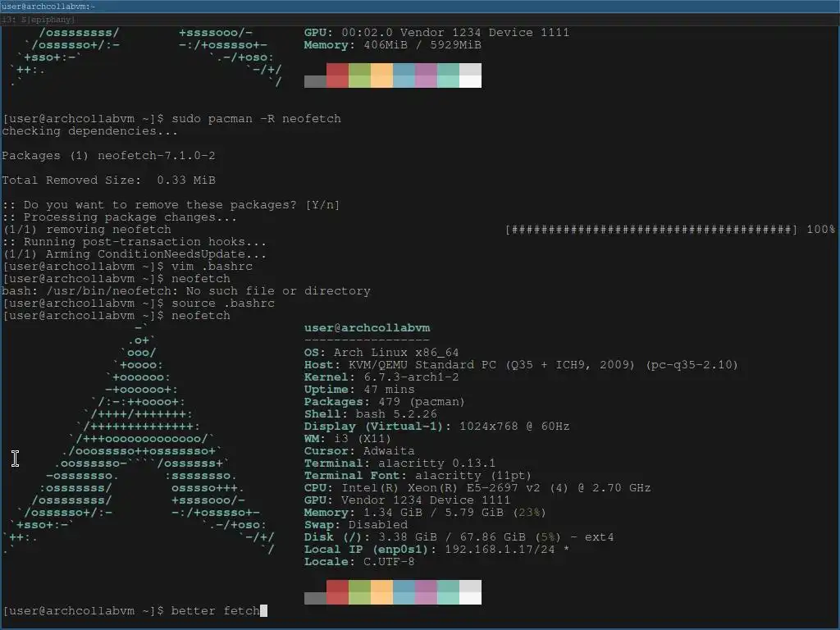The width and height of the screenshot is (840, 630).
Task: Click 'Cursor: Adwaita'
Action: tap(359, 451)
